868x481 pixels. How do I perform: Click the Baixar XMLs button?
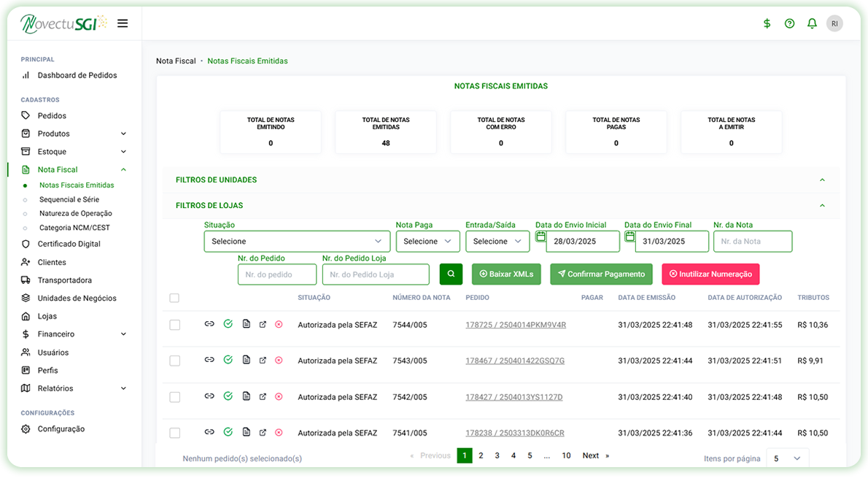coord(506,274)
